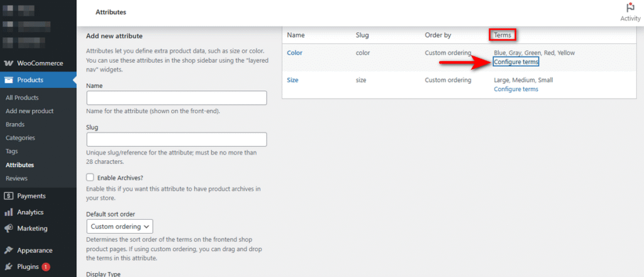Screen dimensions: 644x277
Task: Click Custom ordering cell in Size row
Action: point(448,80)
